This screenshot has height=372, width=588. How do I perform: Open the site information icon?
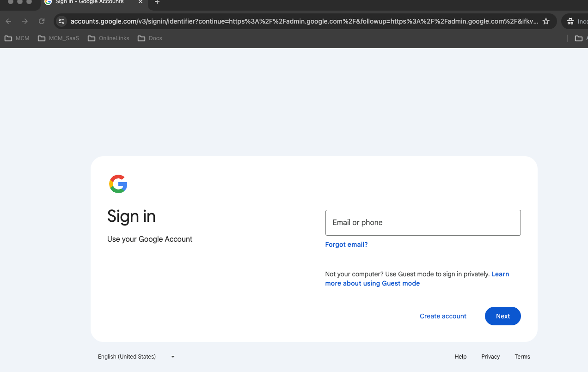coord(61,21)
